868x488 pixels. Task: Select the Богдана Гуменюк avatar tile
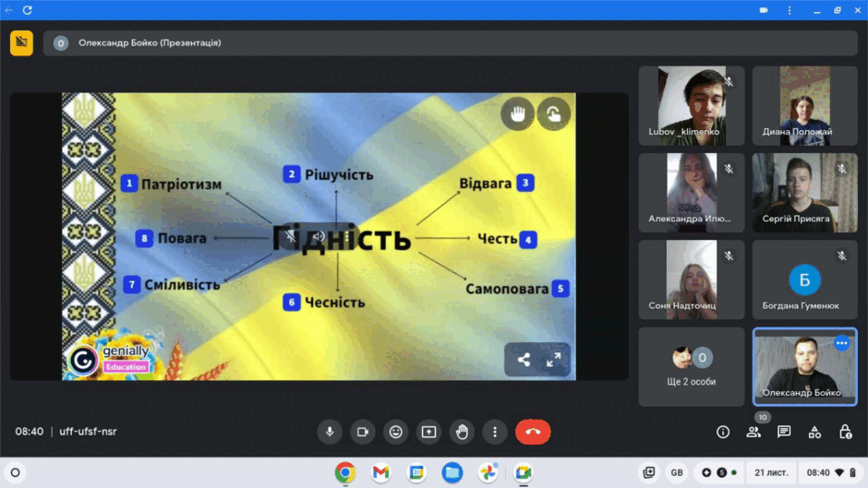[x=805, y=280]
